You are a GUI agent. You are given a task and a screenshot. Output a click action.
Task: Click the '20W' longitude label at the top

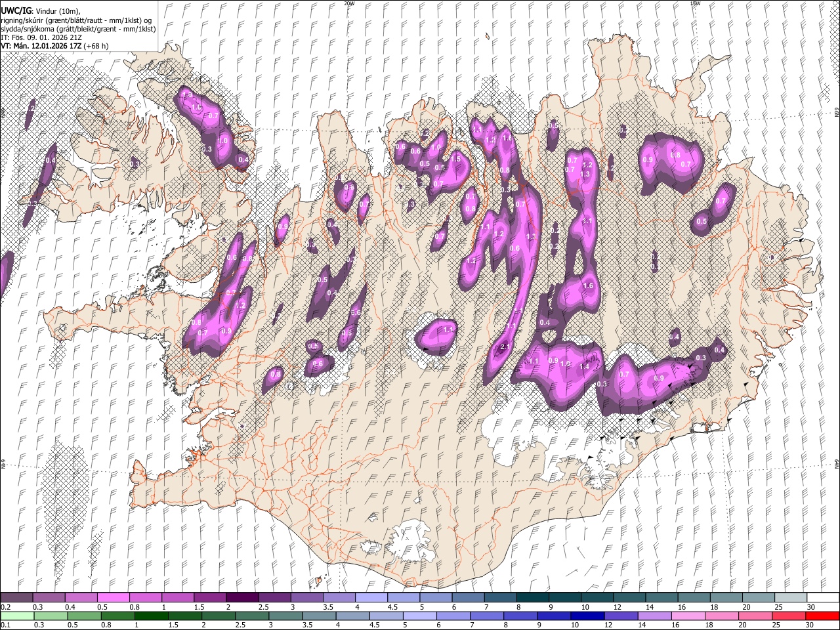[349, 3]
